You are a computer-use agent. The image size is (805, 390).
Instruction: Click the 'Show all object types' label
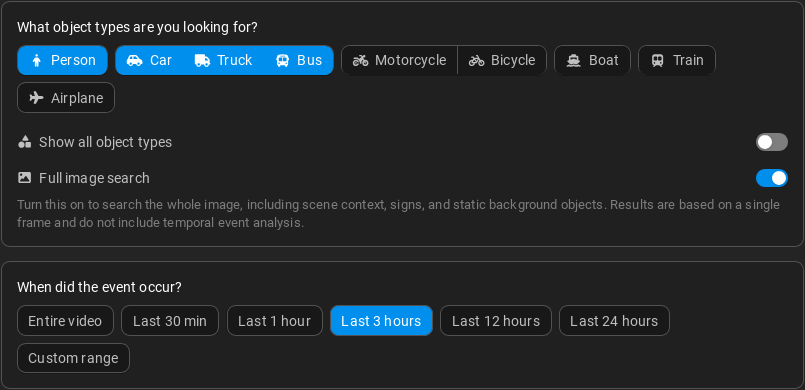click(x=105, y=142)
